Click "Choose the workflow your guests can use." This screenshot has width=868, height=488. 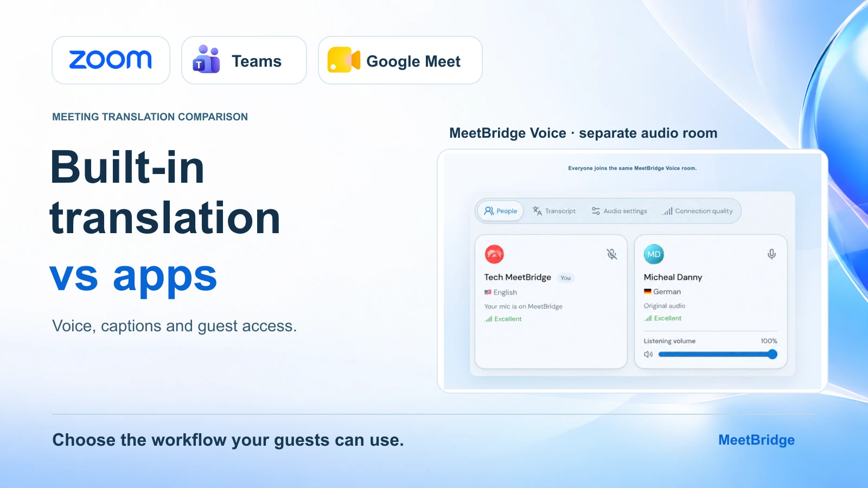point(228,440)
